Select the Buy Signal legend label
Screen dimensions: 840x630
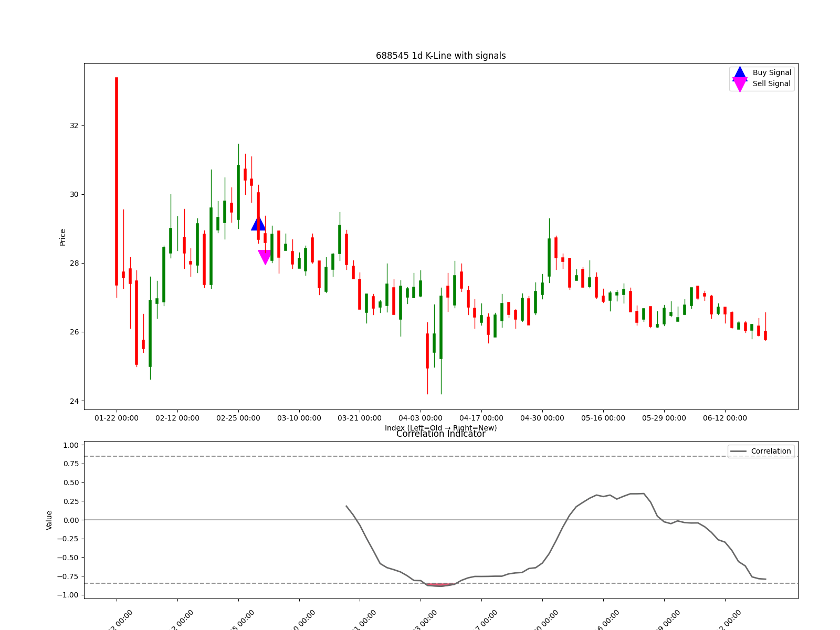(x=772, y=73)
